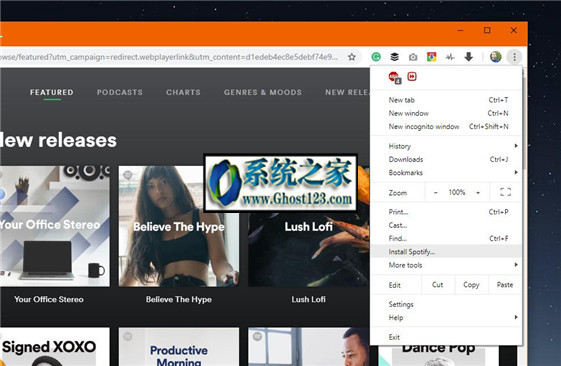Image resolution: width=561 pixels, height=366 pixels.
Task: Open the stacked layers extension icon
Action: (394, 57)
